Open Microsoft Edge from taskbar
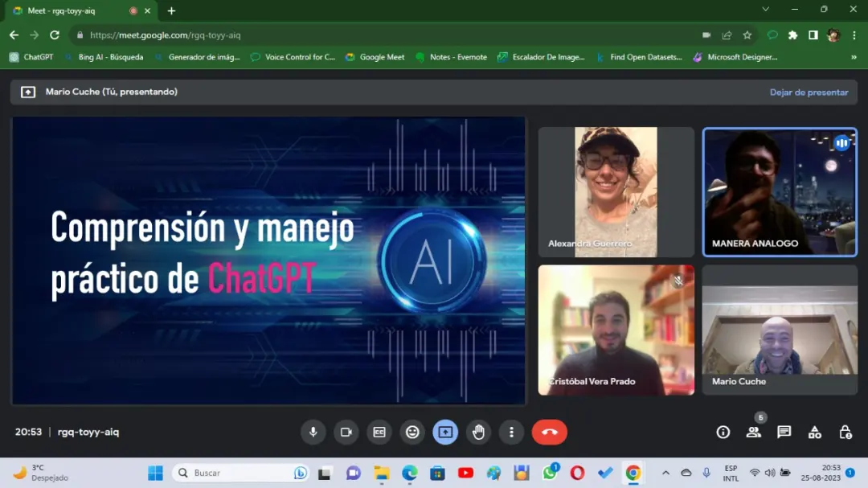Image resolution: width=868 pixels, height=488 pixels. (x=410, y=473)
